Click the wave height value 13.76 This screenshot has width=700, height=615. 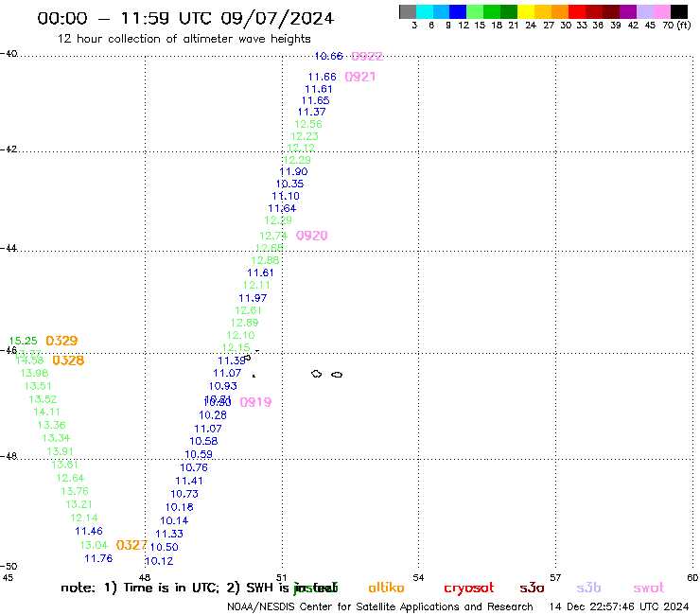point(75,491)
